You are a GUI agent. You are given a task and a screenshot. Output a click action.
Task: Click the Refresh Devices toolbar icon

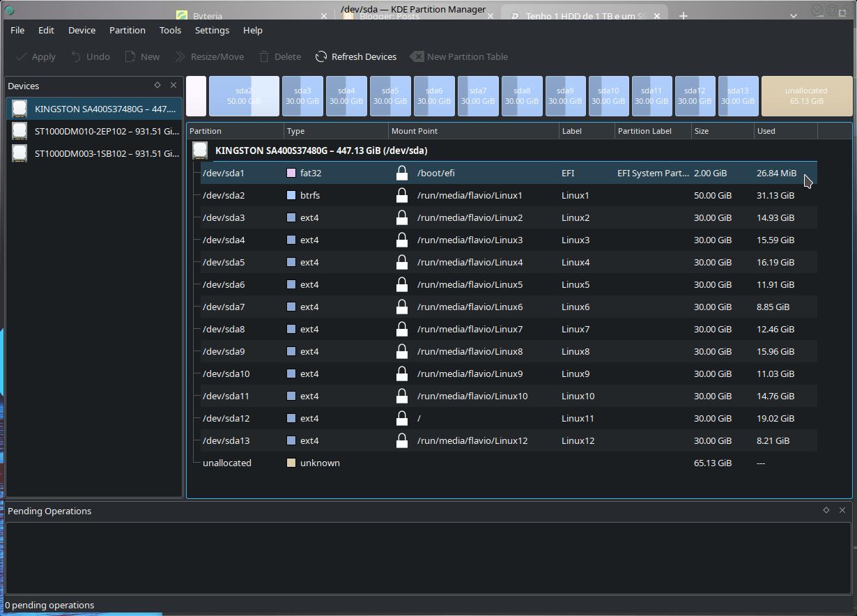click(321, 56)
